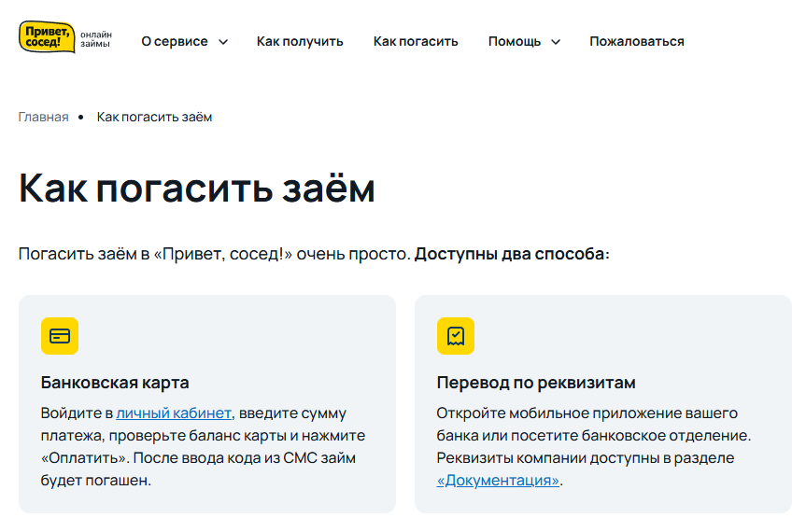
Task: Follow the «личный кабинет» link
Action: 174,413
